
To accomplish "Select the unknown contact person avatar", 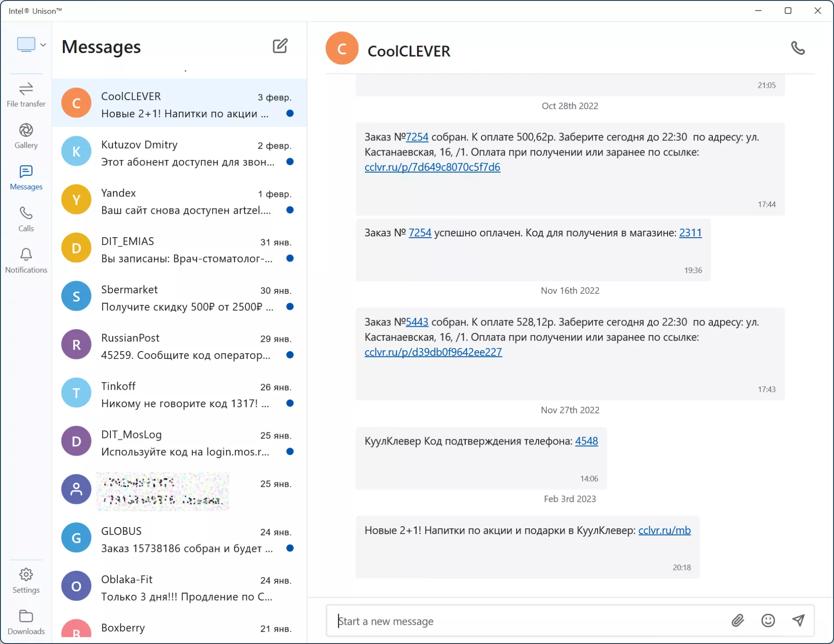I will 76,489.
